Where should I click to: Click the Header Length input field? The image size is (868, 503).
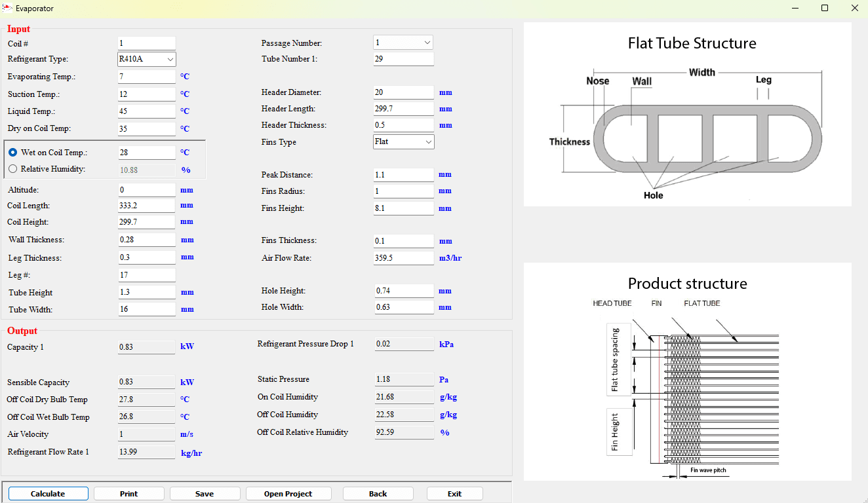[x=404, y=109]
